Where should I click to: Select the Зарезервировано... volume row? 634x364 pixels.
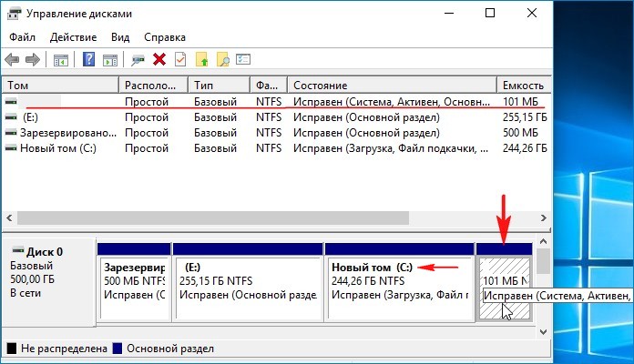[x=277, y=133]
